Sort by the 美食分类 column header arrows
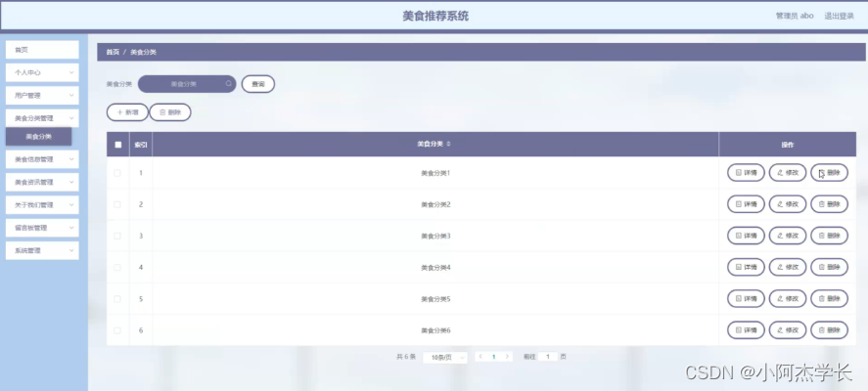The height and width of the screenshot is (391, 868). (x=448, y=144)
